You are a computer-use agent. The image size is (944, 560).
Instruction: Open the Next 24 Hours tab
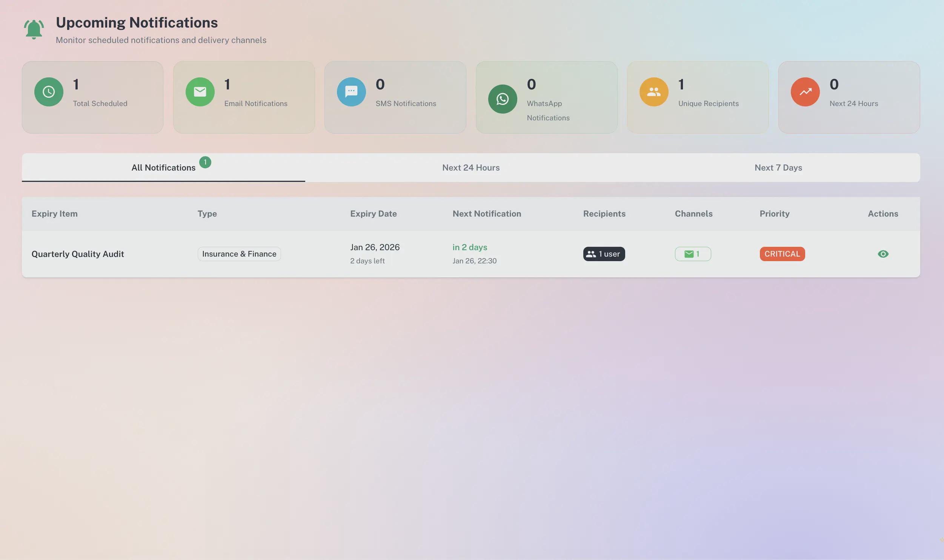tap(471, 168)
